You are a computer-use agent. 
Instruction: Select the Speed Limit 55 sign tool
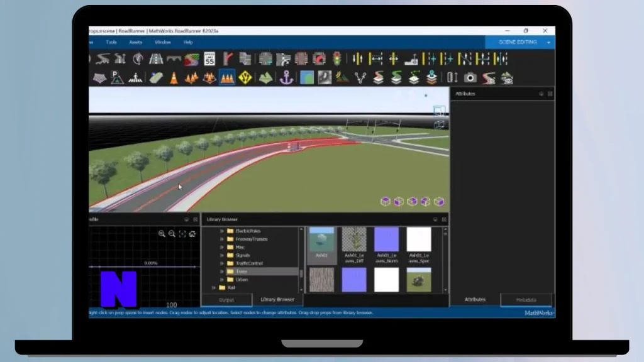[x=209, y=59]
